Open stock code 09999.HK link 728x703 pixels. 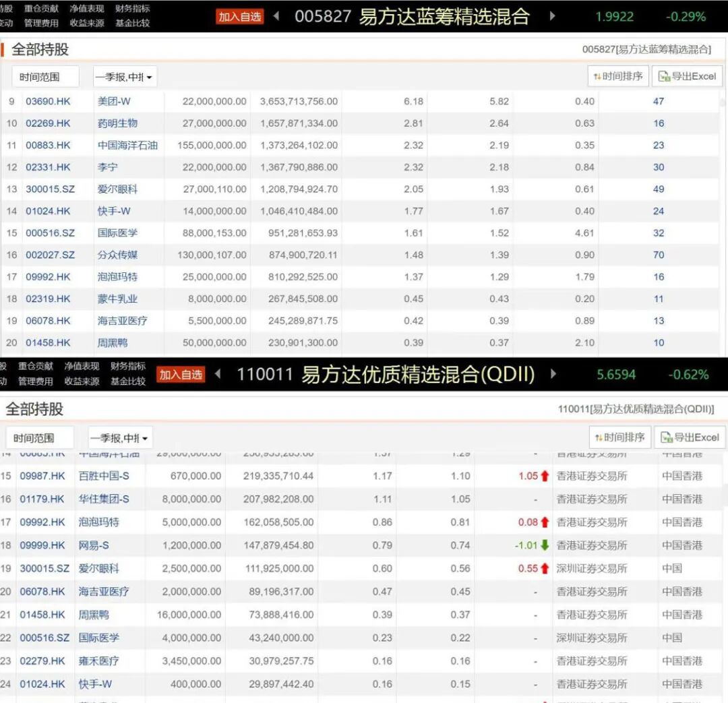[x=42, y=545]
